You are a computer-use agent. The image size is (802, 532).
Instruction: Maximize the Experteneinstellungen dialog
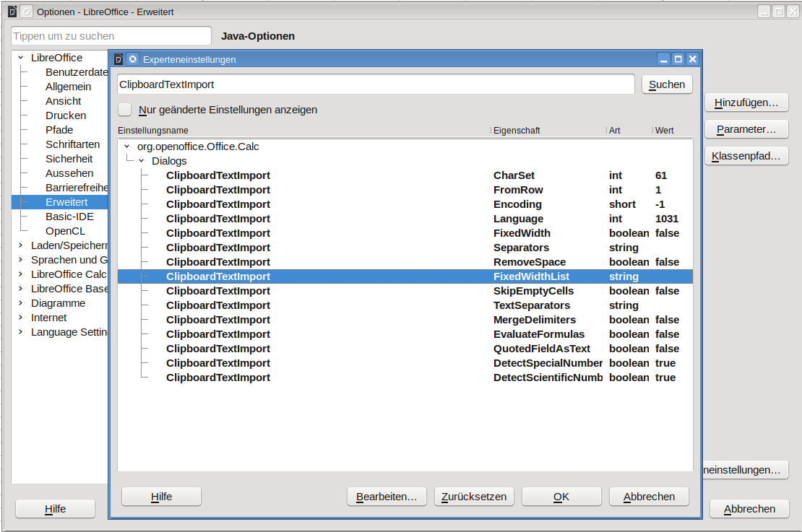pos(678,59)
